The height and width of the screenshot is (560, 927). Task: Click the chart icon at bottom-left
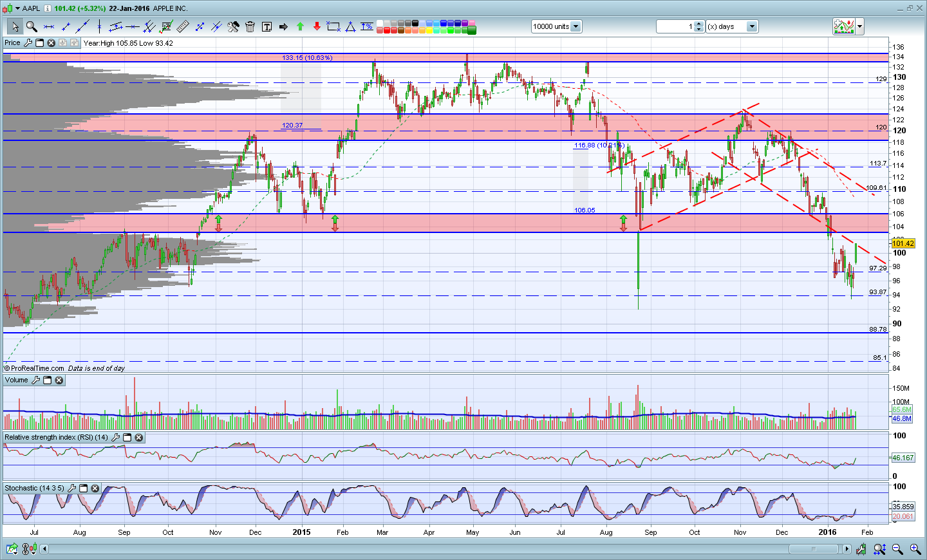click(x=12, y=549)
